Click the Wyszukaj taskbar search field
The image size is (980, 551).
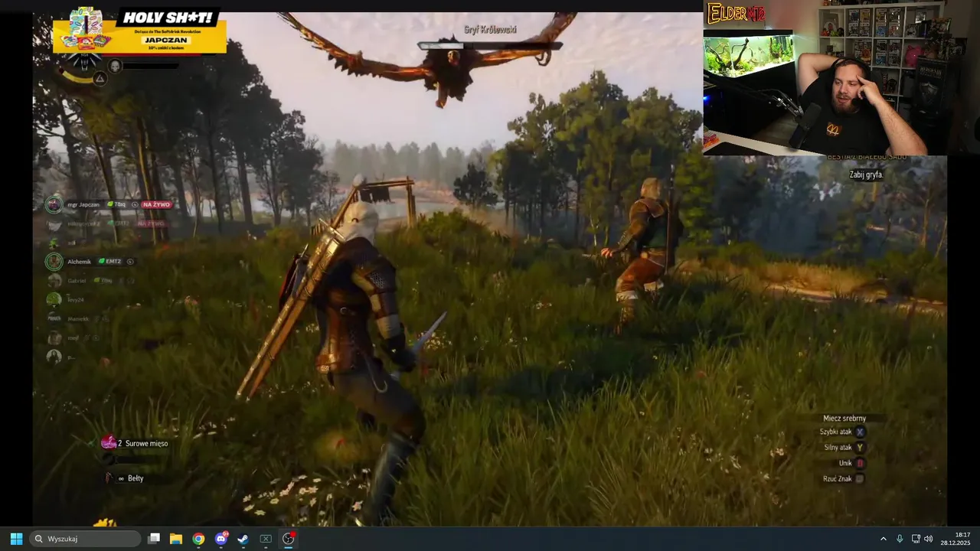[85, 539]
